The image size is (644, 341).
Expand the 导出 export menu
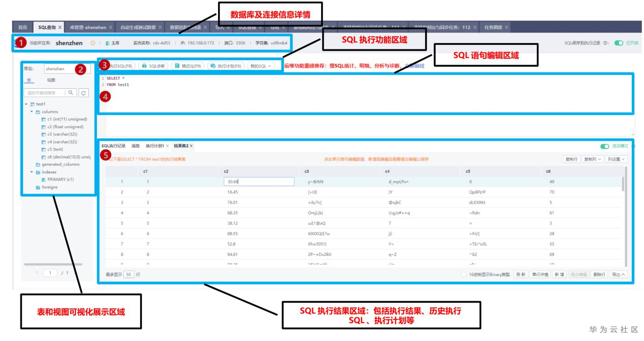[618, 274]
